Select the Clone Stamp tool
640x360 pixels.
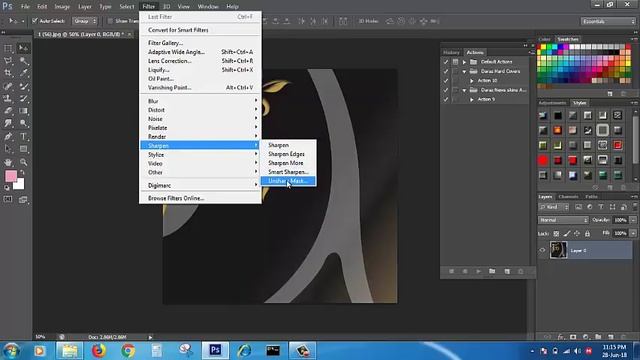tap(8, 98)
